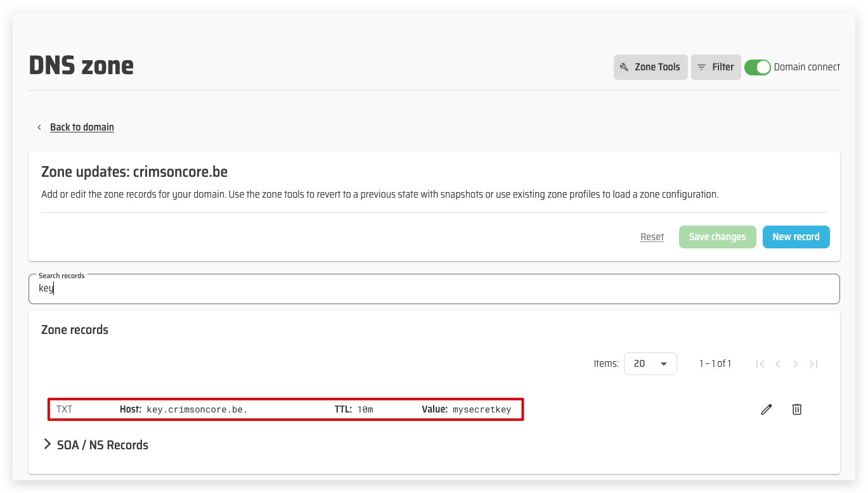The height and width of the screenshot is (493, 868).
Task: Click the Zone records heading
Action: (75, 330)
